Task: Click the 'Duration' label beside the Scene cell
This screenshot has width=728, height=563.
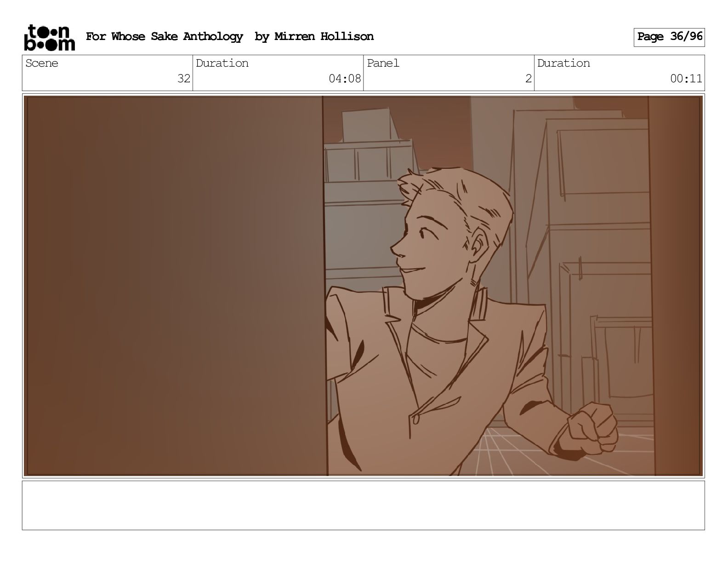Action: [222, 63]
